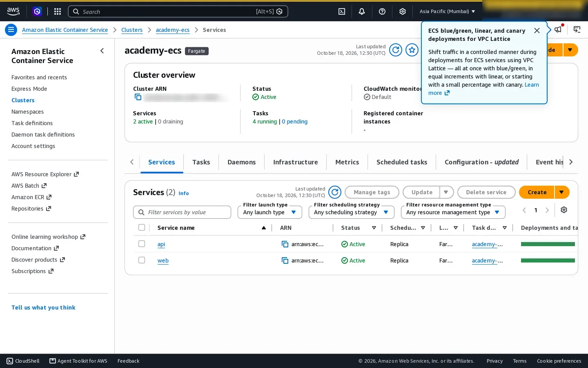Viewport: 588px width, 368px height.
Task: Open the settings gear in top bar
Action: click(x=403, y=11)
